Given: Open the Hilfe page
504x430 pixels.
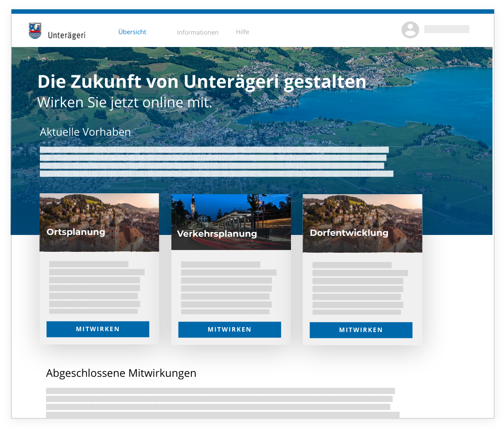Looking at the screenshot, I should point(243,32).
